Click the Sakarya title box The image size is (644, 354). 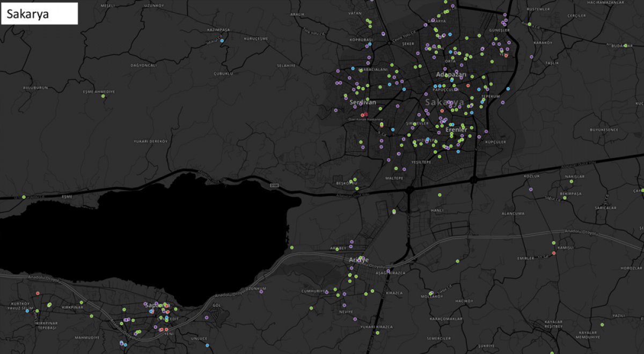pyautogui.click(x=40, y=14)
